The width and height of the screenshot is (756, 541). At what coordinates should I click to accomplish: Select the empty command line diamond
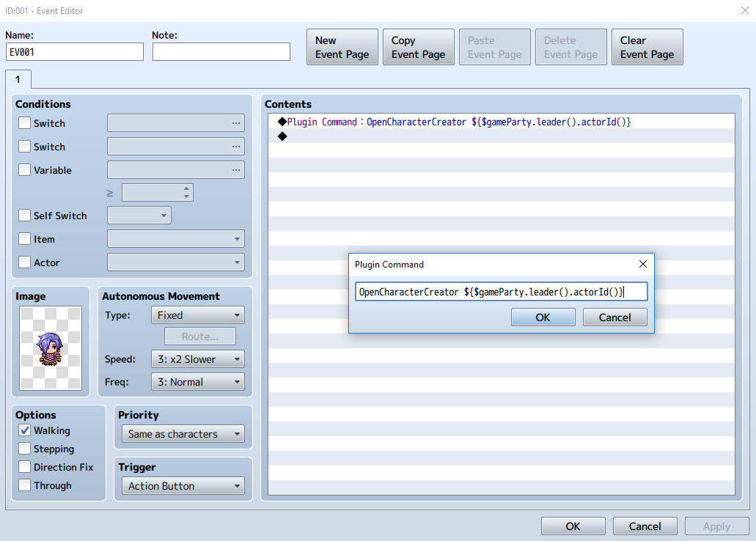pyautogui.click(x=282, y=136)
